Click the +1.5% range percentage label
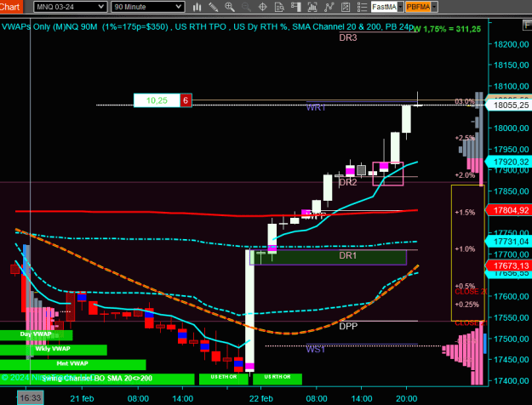Viewport: 532px width, 405px height. click(x=465, y=213)
